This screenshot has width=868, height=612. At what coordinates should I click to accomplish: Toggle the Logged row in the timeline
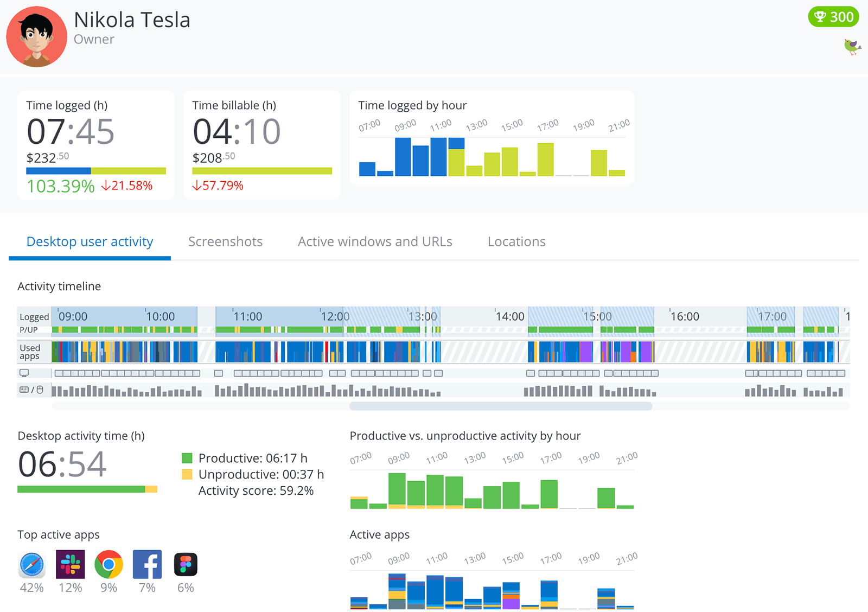pyautogui.click(x=34, y=316)
